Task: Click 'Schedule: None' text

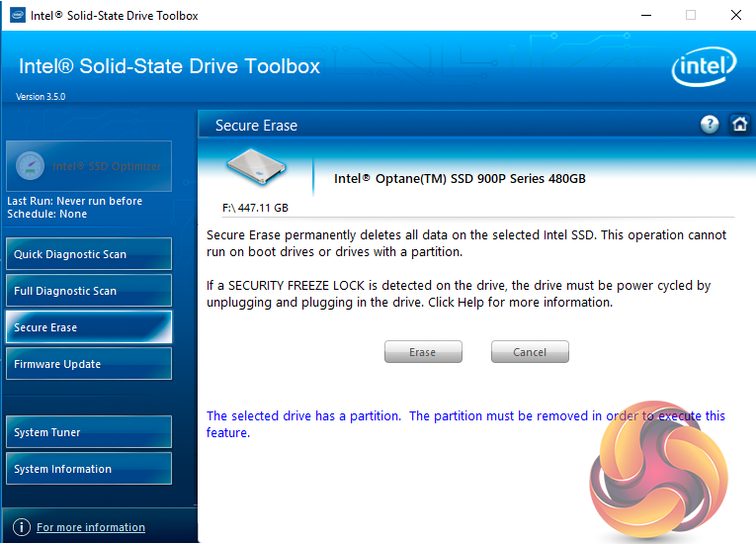Action: 46,214
